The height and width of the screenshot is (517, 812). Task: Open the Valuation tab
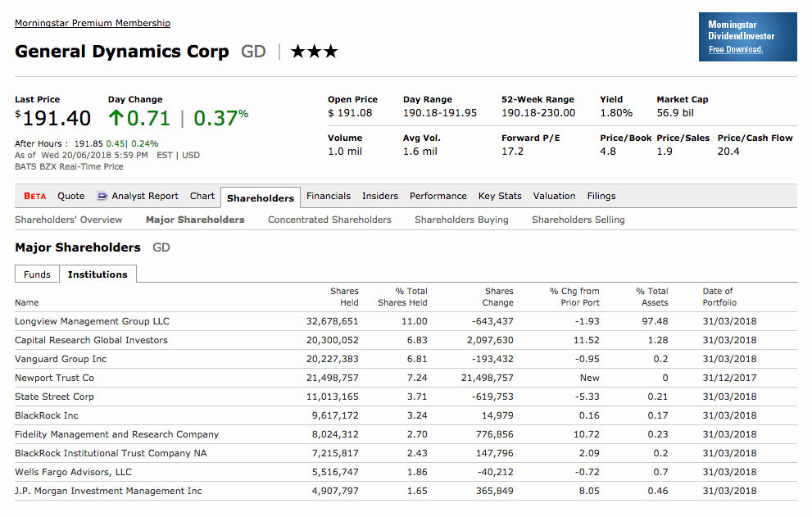554,196
